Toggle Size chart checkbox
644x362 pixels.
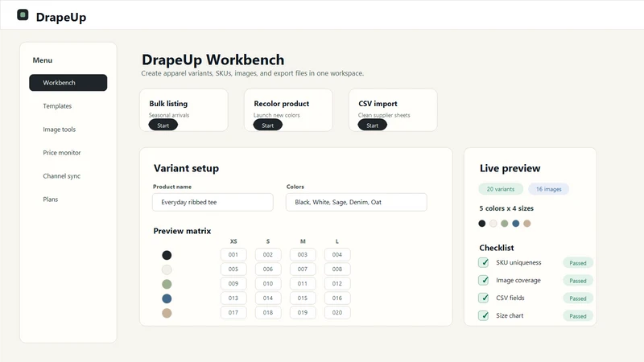[484, 315]
